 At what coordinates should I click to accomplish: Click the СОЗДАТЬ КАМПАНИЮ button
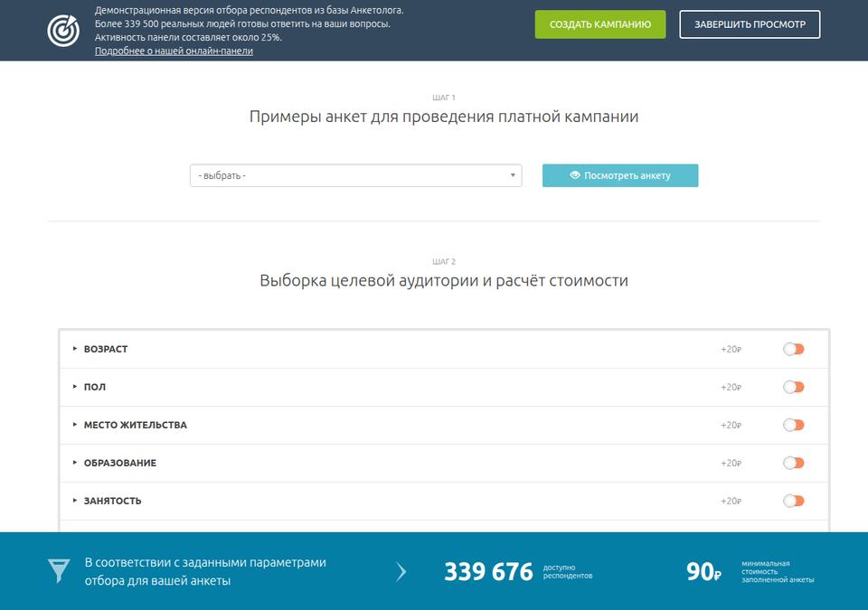600,24
